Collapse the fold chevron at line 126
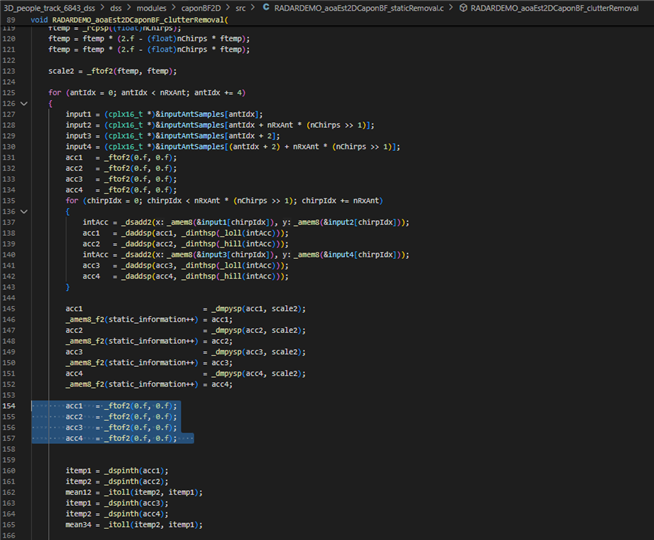The width and height of the screenshot is (654, 540). click(24, 103)
